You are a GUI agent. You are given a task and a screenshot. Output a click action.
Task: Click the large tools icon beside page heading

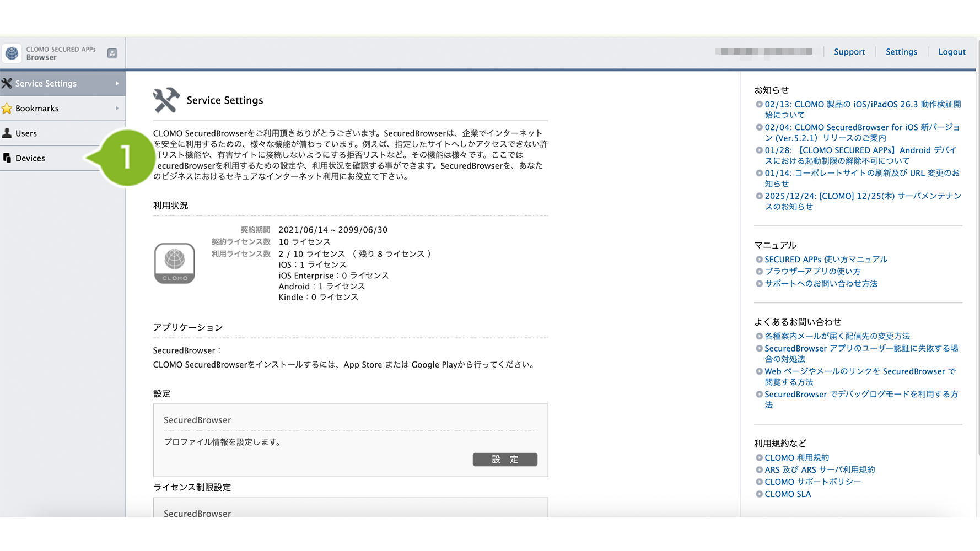pyautogui.click(x=166, y=100)
